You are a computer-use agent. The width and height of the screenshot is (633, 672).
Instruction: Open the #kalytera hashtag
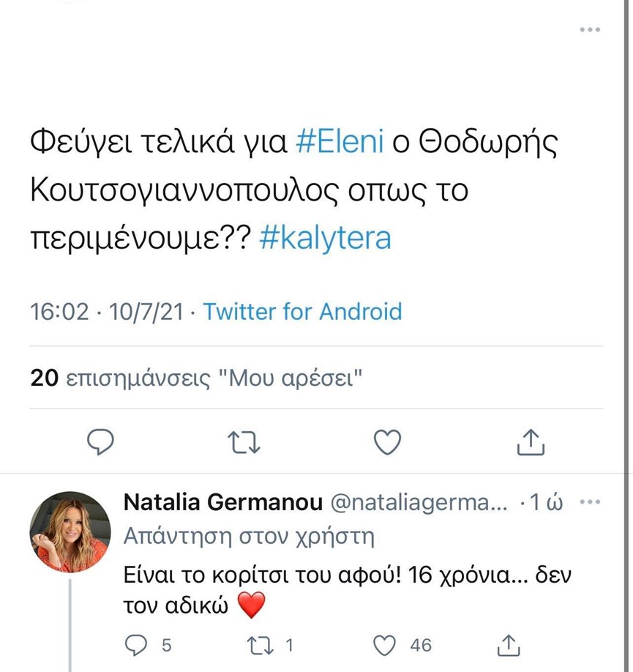[x=326, y=239]
